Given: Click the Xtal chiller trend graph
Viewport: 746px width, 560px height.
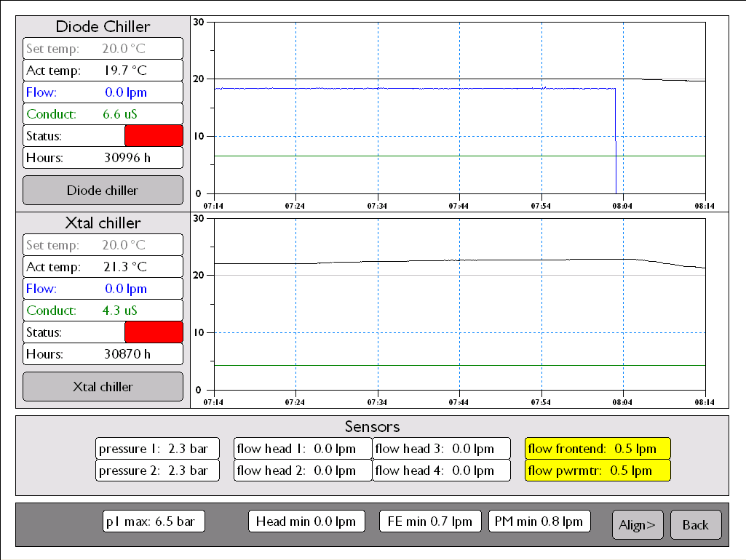Looking at the screenshot, I should [x=459, y=311].
